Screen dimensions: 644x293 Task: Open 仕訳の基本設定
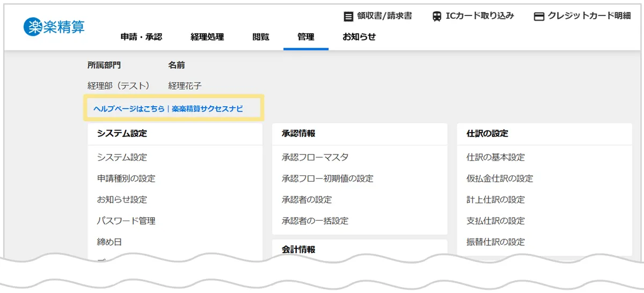tap(495, 157)
